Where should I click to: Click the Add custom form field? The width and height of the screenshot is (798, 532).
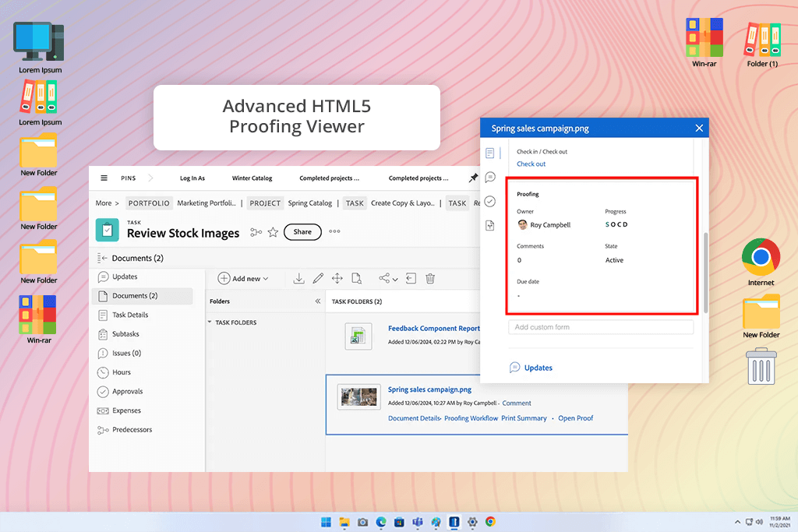click(601, 327)
